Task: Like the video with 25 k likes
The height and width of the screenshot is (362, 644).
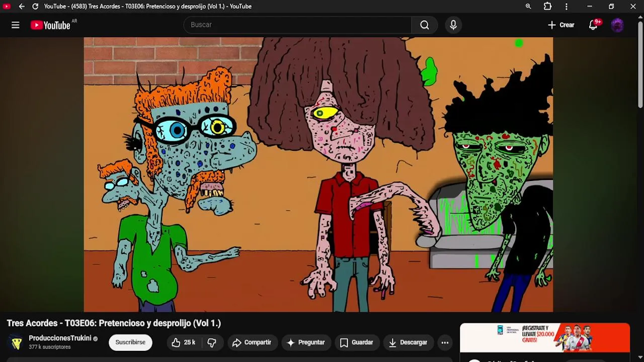Action: pyautogui.click(x=183, y=342)
